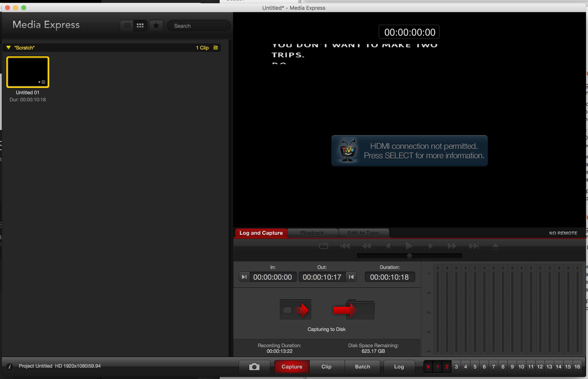Grab still frame with camera button
This screenshot has height=379, width=588.
click(x=254, y=367)
